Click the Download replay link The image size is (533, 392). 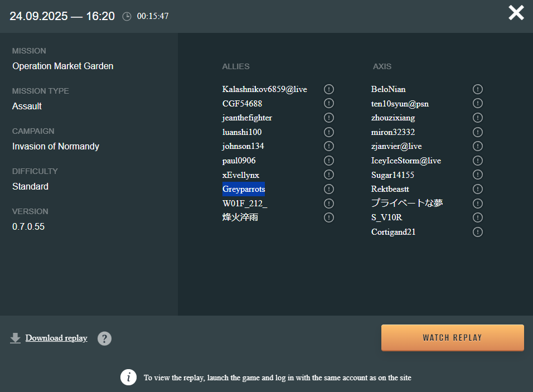tap(56, 338)
